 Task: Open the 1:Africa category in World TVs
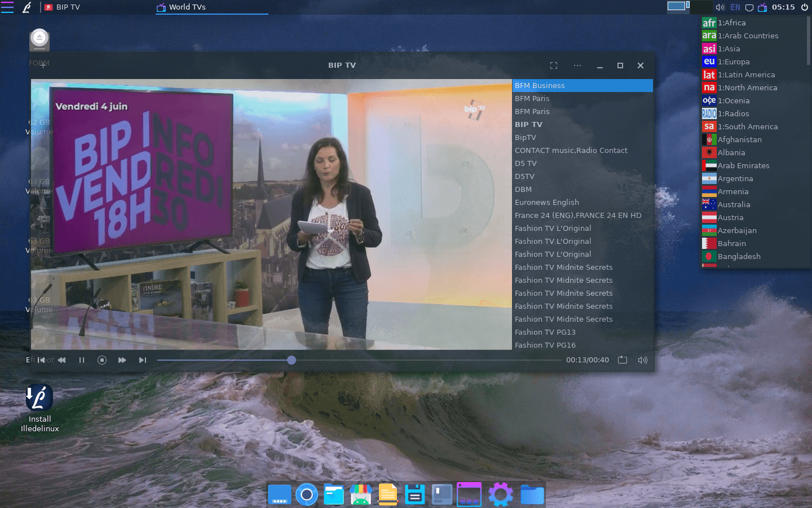[754, 23]
